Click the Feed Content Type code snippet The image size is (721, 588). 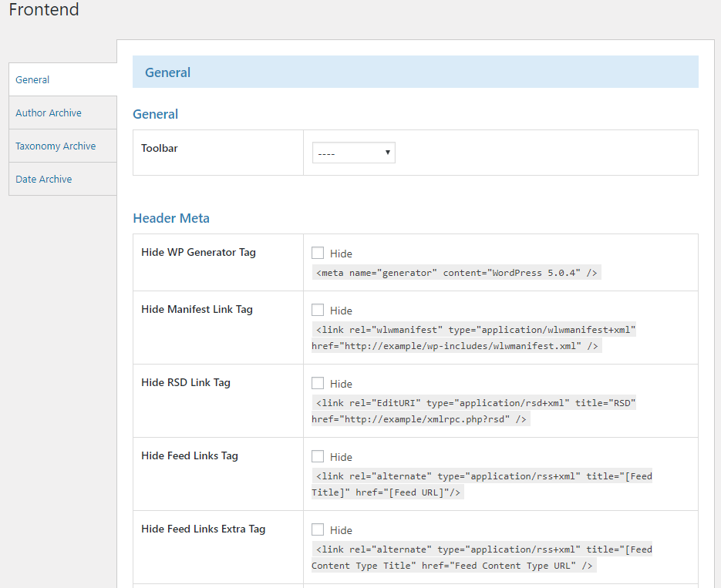(x=482, y=557)
